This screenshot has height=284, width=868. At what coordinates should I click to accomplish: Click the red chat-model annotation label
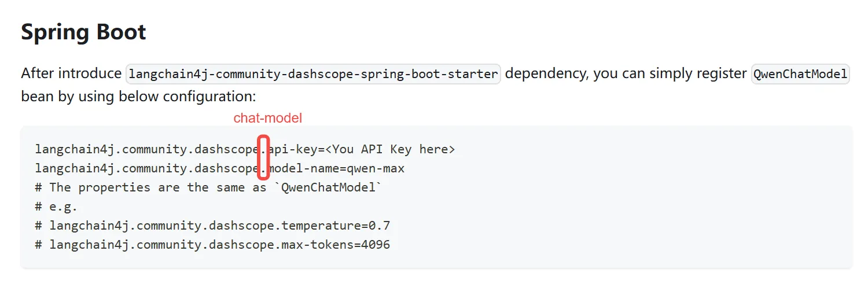267,118
